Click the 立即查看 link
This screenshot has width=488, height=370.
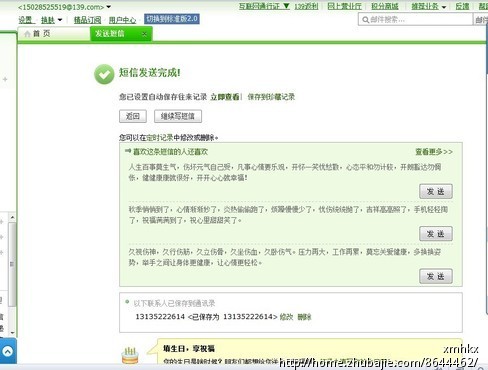tap(225, 97)
